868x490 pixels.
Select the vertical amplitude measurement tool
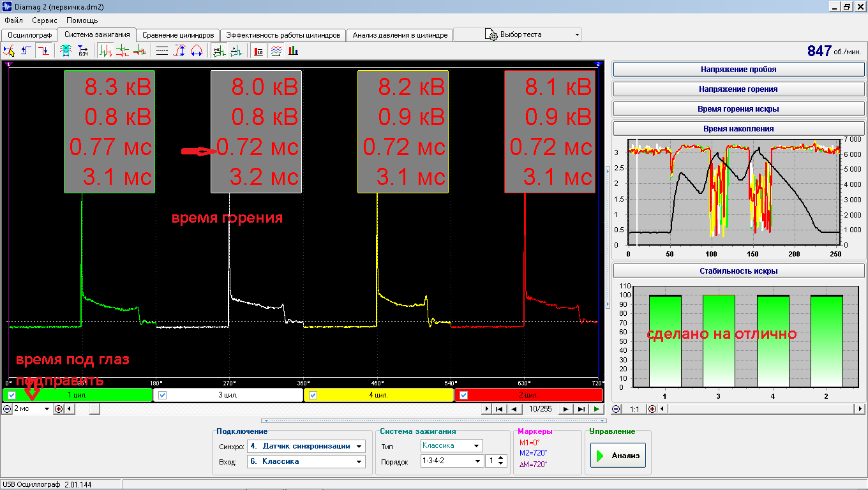tap(179, 51)
